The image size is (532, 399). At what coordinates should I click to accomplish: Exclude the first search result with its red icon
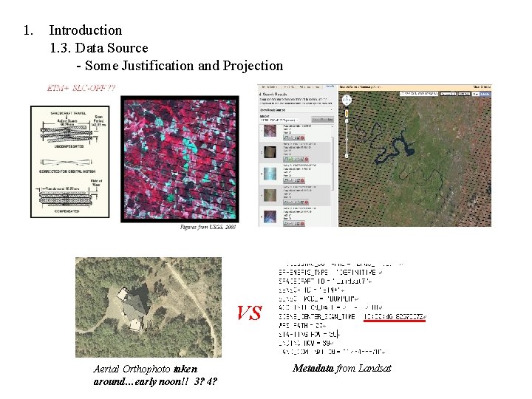(302, 137)
